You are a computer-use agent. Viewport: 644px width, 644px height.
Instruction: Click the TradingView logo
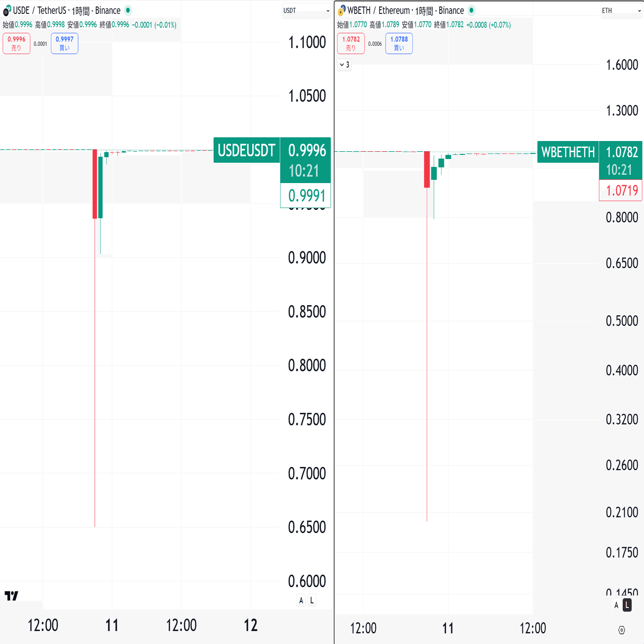[x=12, y=595]
